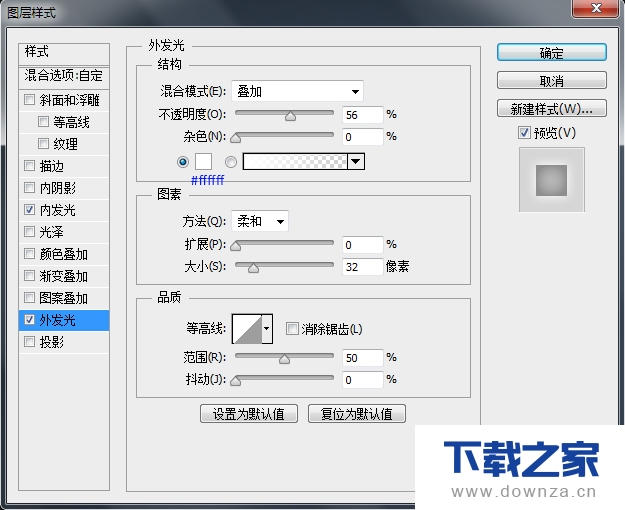Enable the 描边 effect checkbox
The height and width of the screenshot is (510, 625).
(29, 165)
